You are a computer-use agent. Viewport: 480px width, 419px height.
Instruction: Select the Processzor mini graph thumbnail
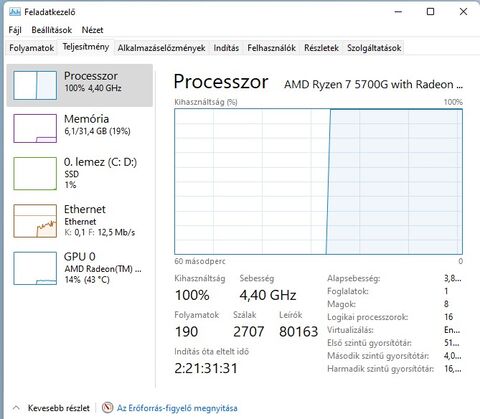coord(35,85)
